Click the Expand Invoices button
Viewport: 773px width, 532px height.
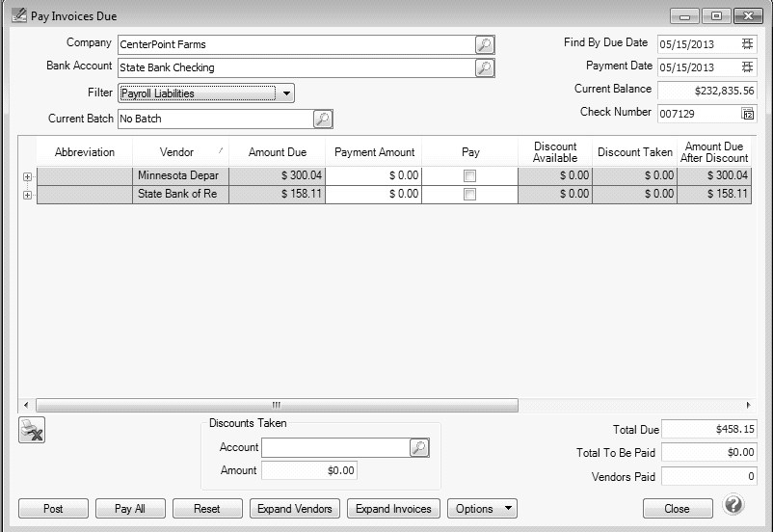pos(393,509)
